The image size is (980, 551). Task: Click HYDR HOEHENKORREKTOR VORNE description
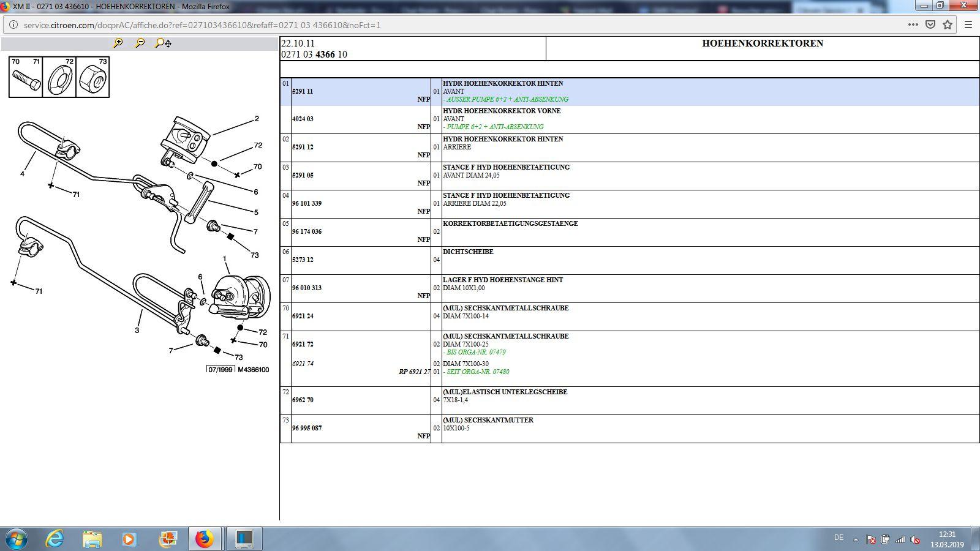coord(502,111)
